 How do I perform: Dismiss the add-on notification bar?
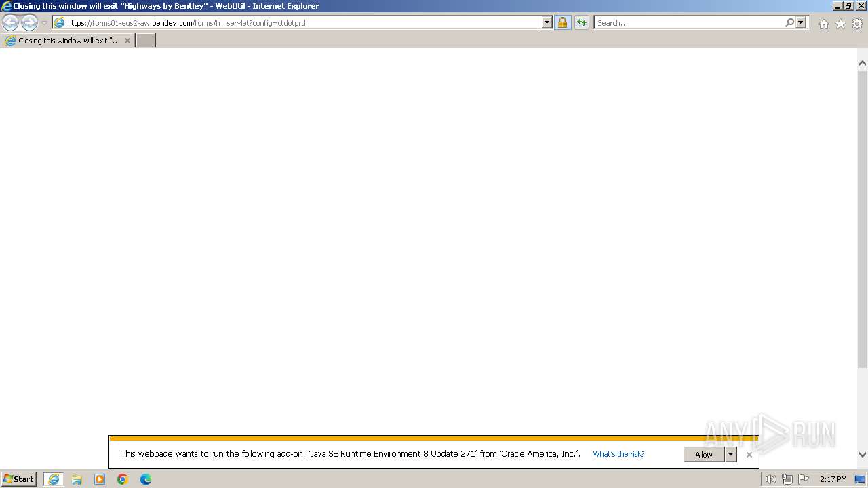point(749,455)
